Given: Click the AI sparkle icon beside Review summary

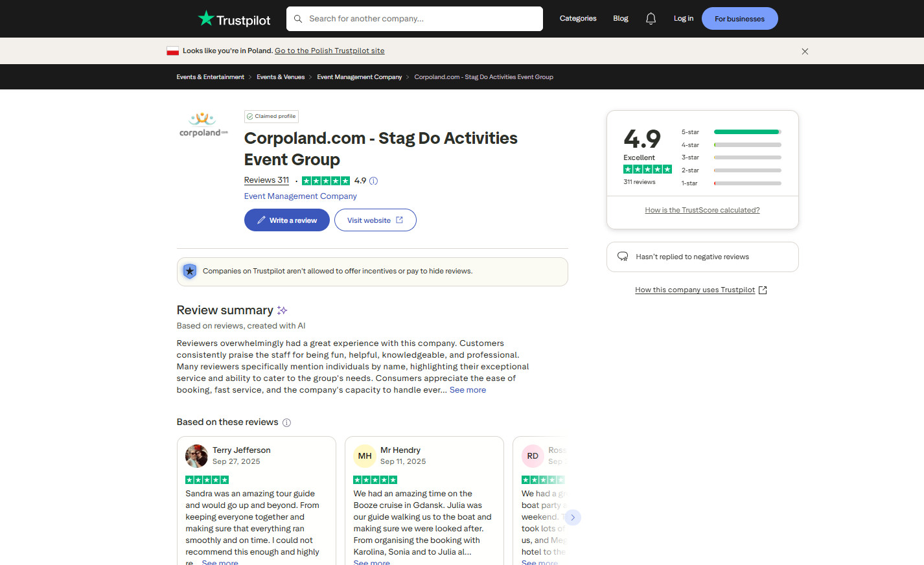Looking at the screenshot, I should [x=282, y=310].
